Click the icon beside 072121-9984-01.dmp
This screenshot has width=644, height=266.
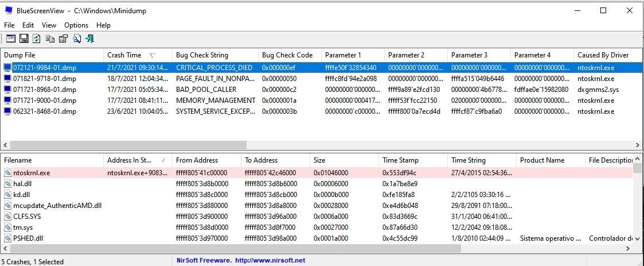tap(8, 68)
